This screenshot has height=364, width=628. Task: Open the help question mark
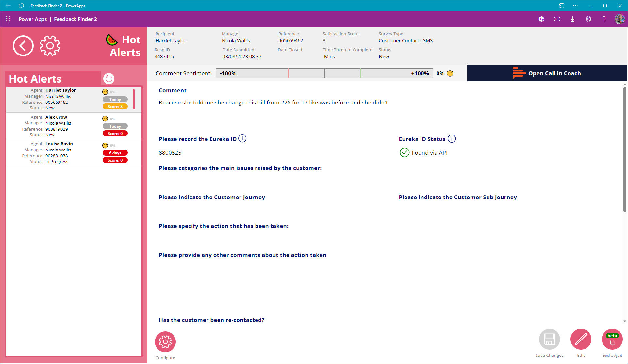tap(604, 19)
